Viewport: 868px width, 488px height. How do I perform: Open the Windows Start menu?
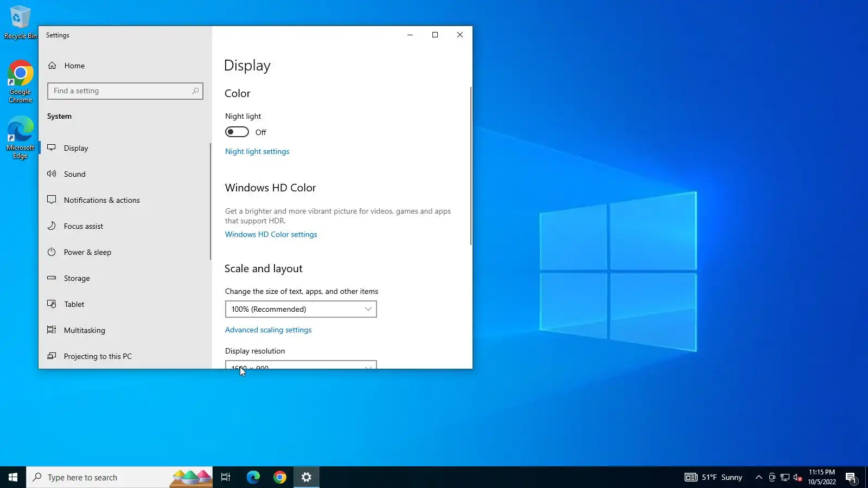[x=13, y=477]
